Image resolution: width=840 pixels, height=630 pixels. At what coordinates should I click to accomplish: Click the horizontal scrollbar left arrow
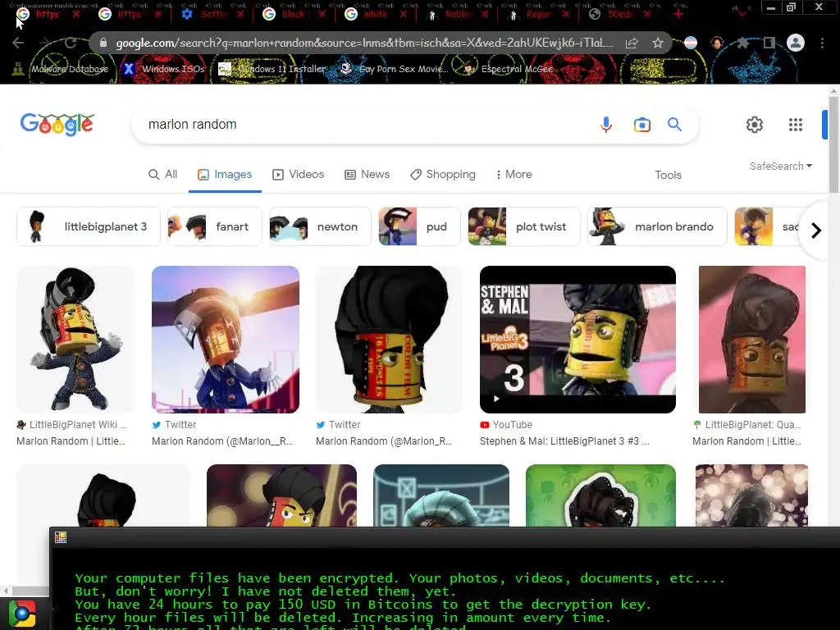6,591
